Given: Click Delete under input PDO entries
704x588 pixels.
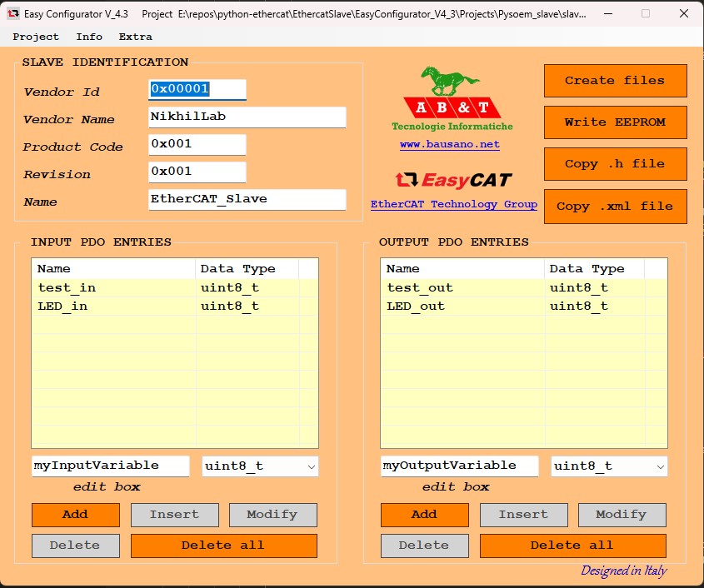Looking at the screenshot, I should (76, 546).
